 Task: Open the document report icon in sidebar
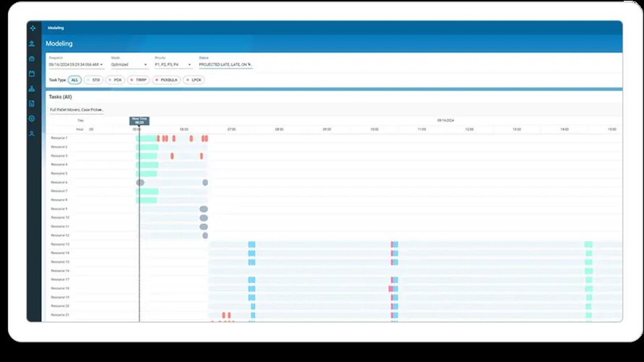point(32,104)
